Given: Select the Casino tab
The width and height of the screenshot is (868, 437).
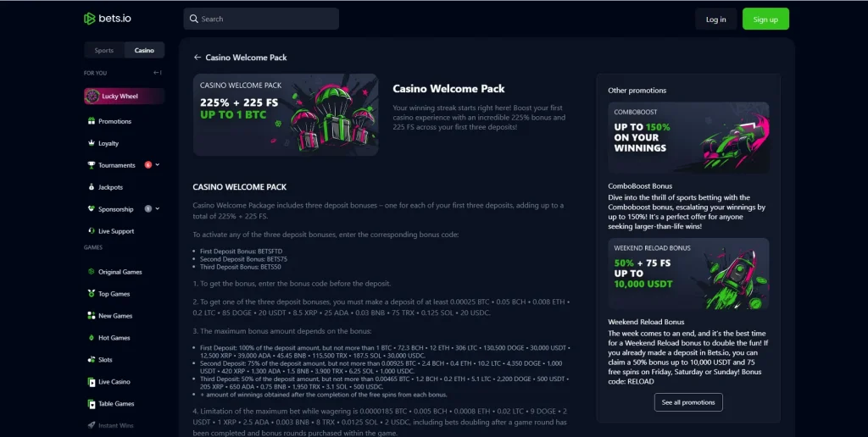Looking at the screenshot, I should 144,50.
